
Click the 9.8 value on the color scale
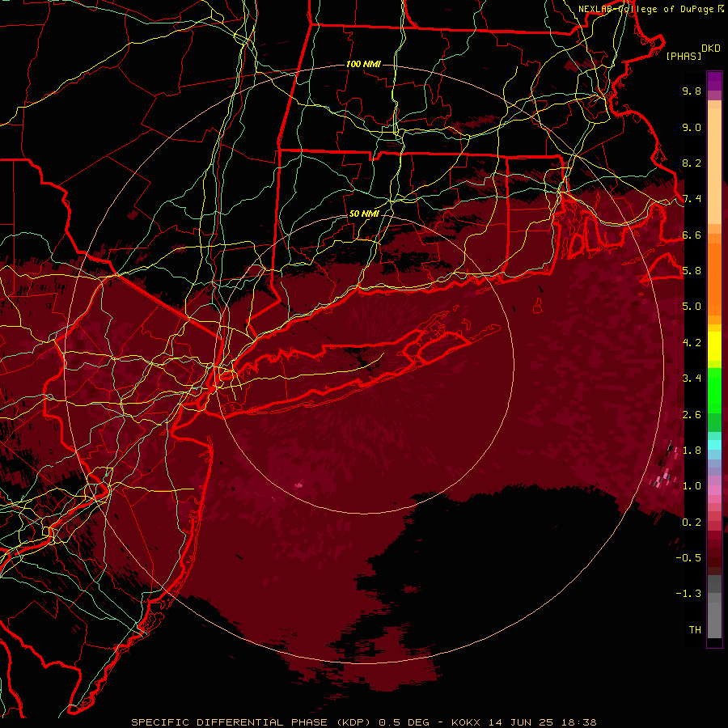692,91
